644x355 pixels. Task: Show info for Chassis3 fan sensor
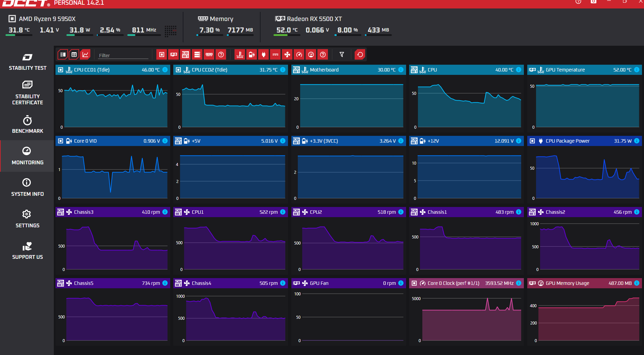(165, 212)
